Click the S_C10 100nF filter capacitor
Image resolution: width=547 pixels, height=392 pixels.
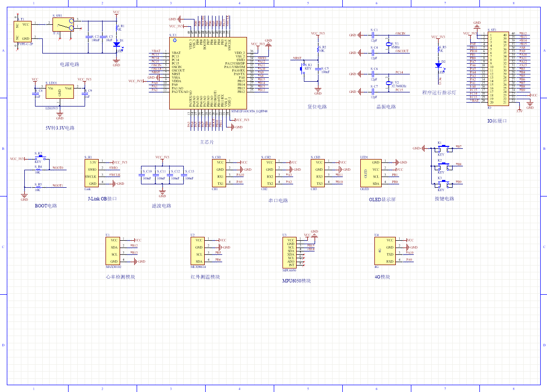141,175
